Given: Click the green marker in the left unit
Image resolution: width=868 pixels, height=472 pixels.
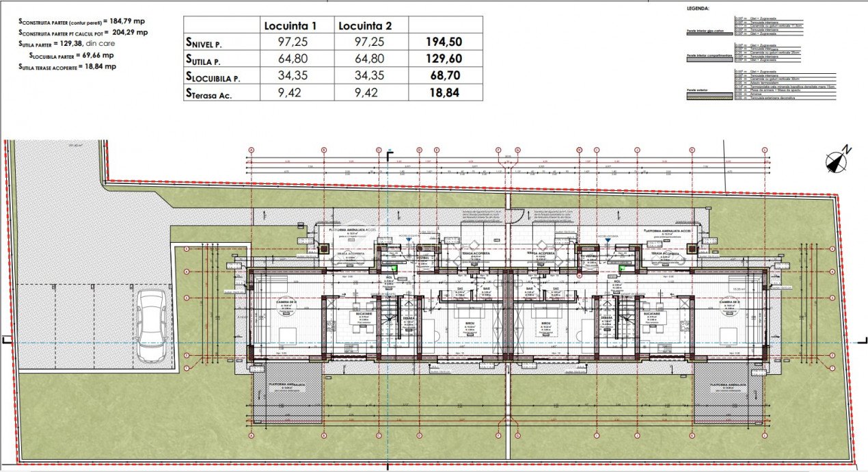Looking at the screenshot, I should [393, 270].
